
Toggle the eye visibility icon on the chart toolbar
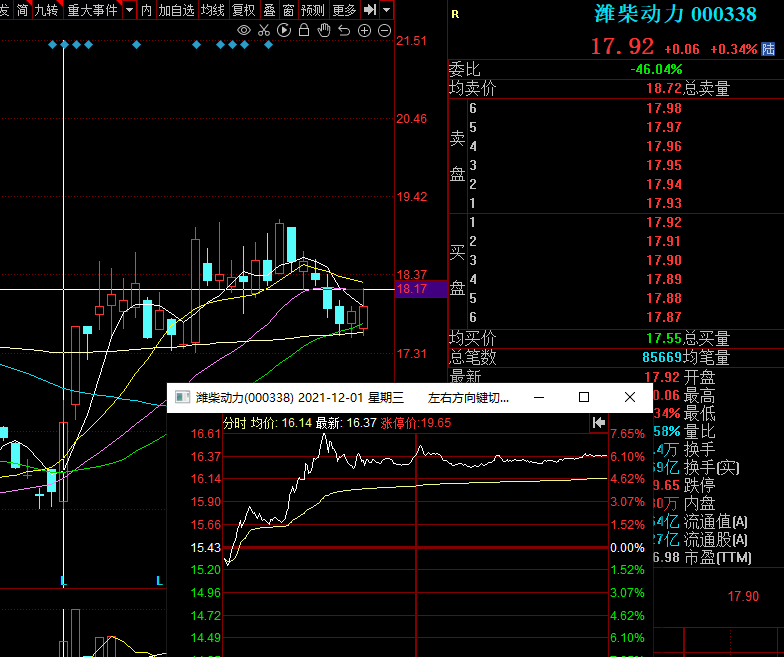tap(244, 30)
